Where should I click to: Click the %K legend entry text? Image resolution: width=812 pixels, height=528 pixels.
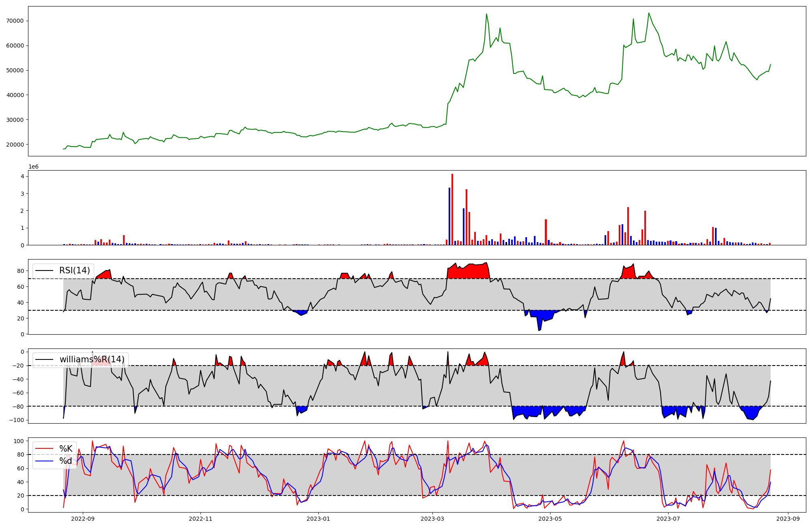(x=66, y=449)
